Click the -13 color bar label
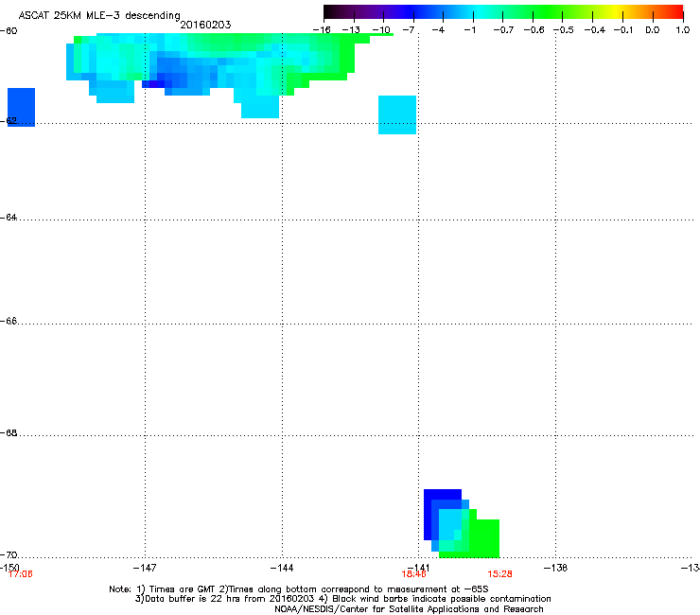 tap(351, 30)
